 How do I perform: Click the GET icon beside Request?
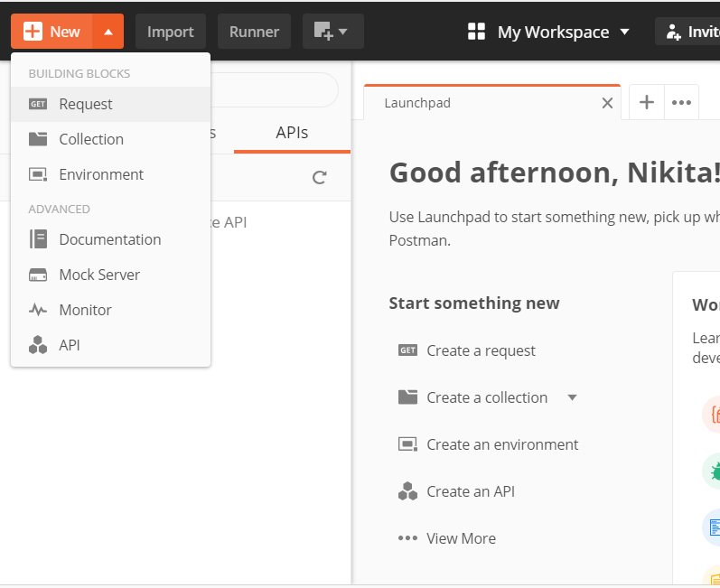[x=38, y=104]
